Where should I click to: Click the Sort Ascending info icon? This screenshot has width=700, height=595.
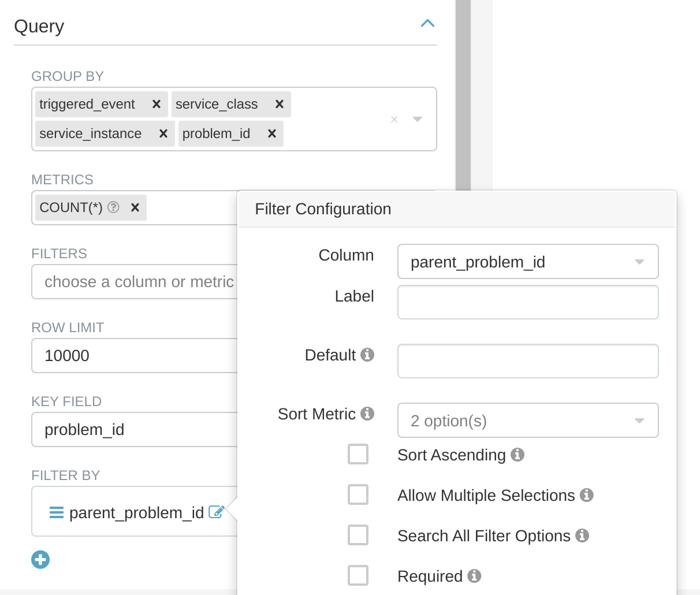[518, 454]
